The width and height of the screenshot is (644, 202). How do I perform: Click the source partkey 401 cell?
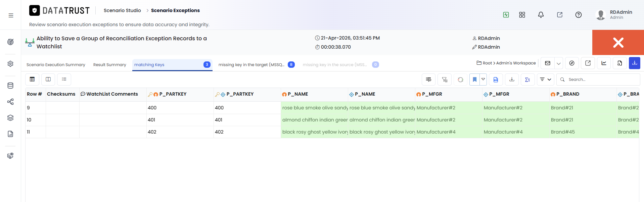180,120
